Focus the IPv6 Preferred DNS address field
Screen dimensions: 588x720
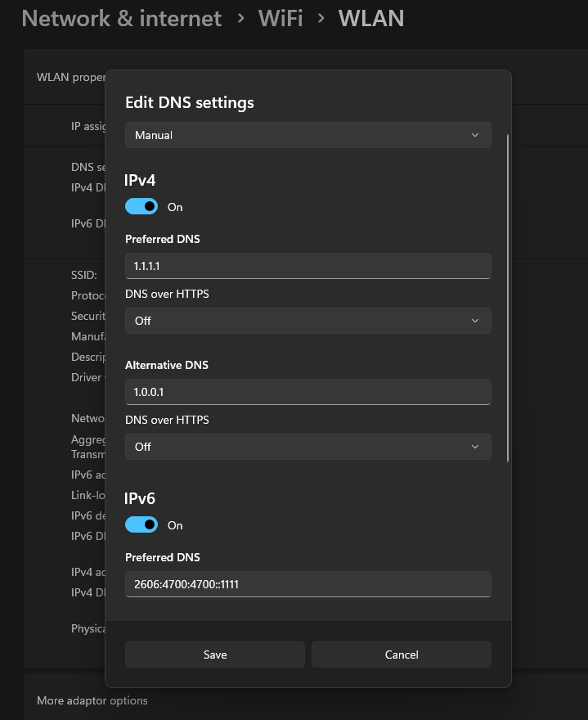point(307,584)
